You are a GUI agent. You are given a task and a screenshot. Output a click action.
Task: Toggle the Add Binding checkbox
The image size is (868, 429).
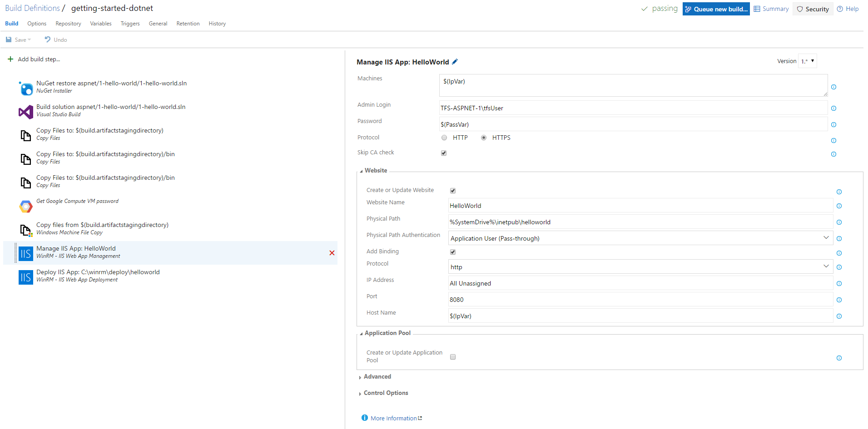[453, 252]
